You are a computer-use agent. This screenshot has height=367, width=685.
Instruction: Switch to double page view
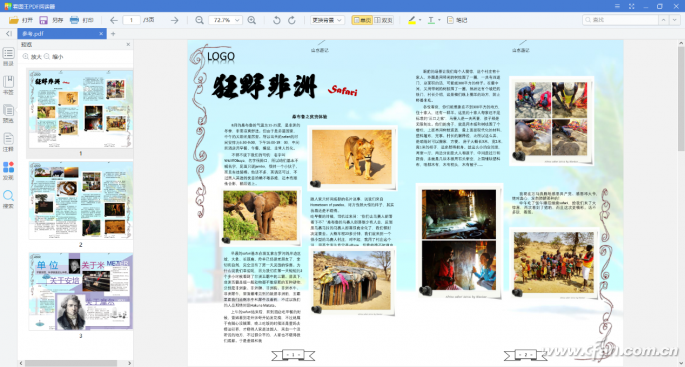[x=383, y=20]
